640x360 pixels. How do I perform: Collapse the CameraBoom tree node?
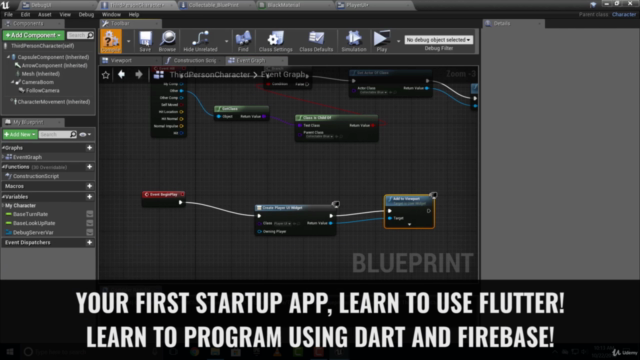(13, 82)
